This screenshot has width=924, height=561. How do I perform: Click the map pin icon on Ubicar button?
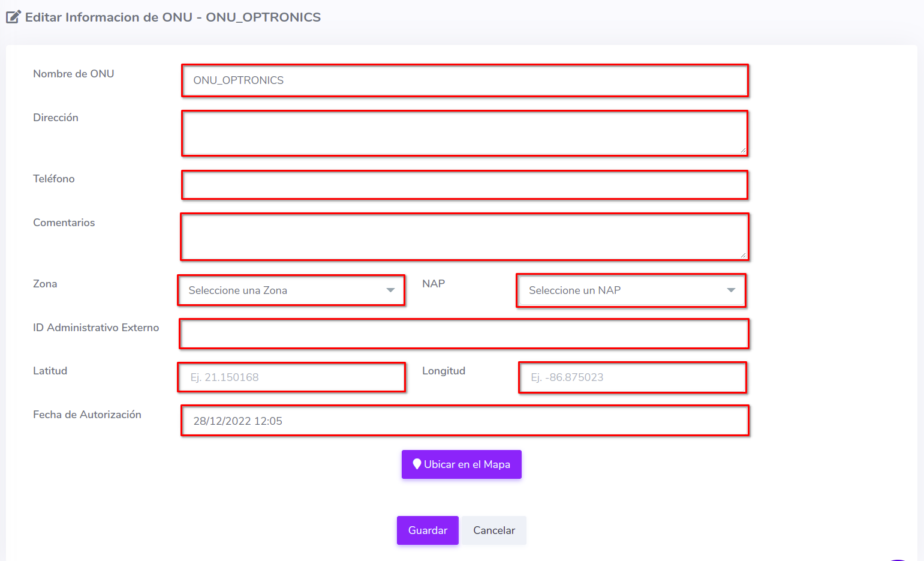tap(417, 464)
